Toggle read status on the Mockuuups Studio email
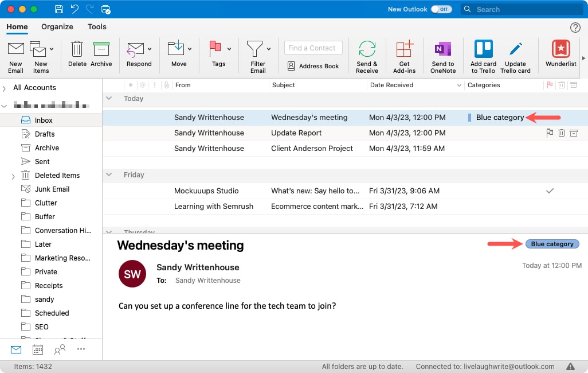 pos(550,191)
